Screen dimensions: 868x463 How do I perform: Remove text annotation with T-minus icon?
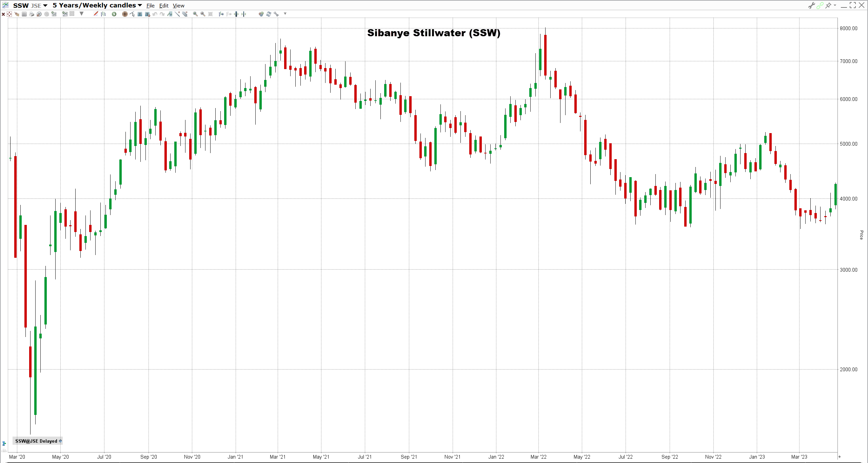coord(147,14)
